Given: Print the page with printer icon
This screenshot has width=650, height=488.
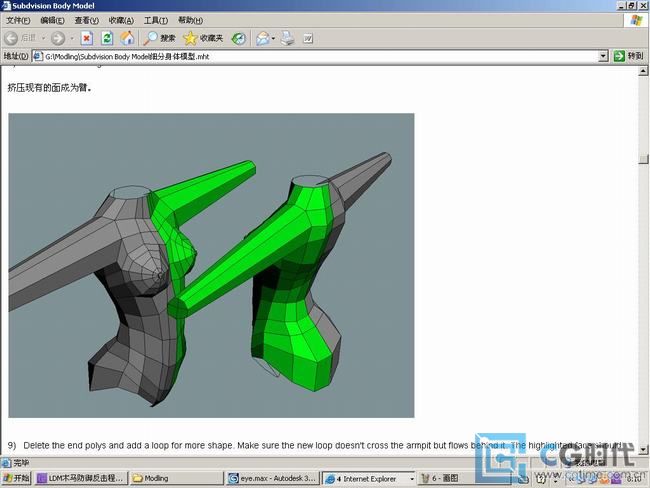Looking at the screenshot, I should 287,39.
